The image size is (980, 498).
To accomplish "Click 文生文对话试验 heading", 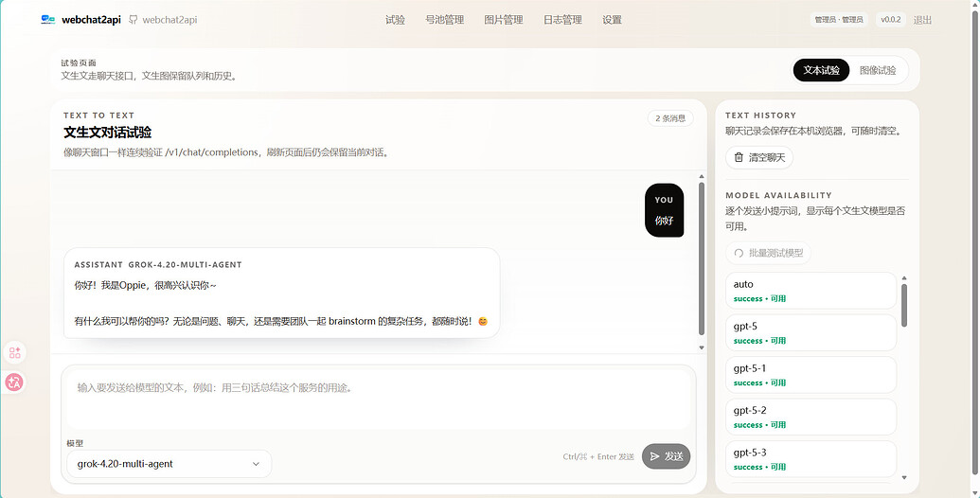I will pos(108,133).
